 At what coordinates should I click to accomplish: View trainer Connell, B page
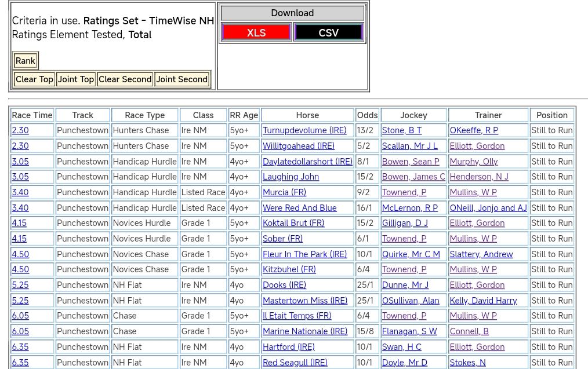pyautogui.click(x=469, y=331)
